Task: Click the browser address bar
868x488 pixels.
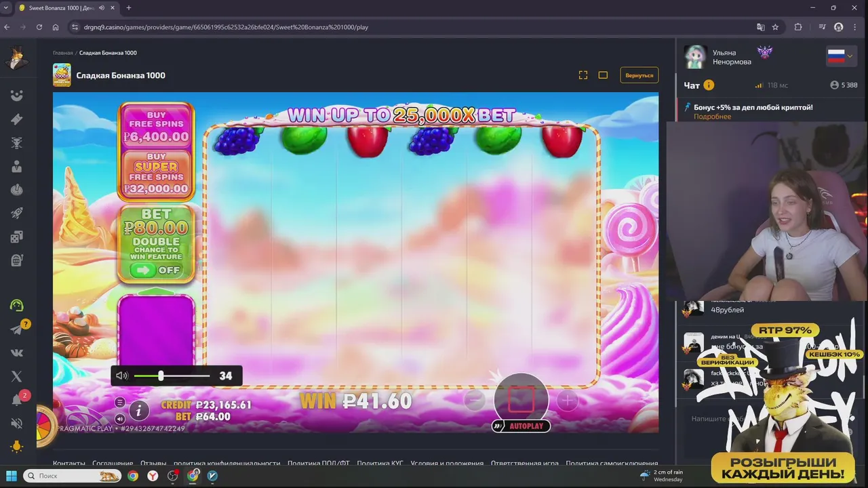Action: coord(407,27)
